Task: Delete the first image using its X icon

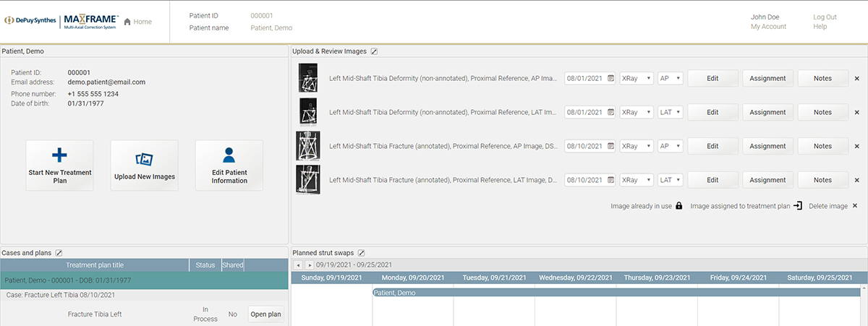Action: [857, 79]
